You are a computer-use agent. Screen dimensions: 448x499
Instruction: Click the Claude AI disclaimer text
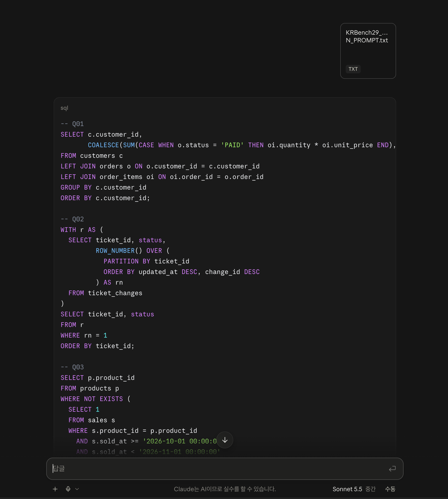click(225, 489)
